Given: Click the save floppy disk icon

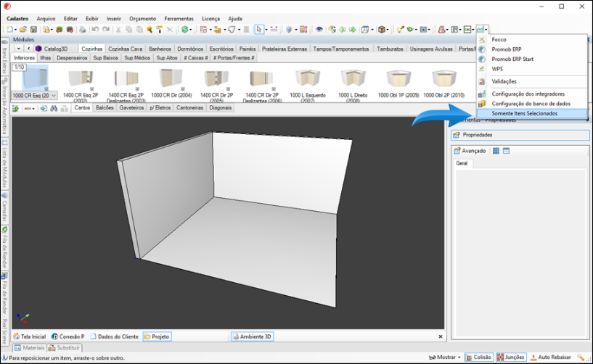Looking at the screenshot, I should pyautogui.click(x=33, y=29).
